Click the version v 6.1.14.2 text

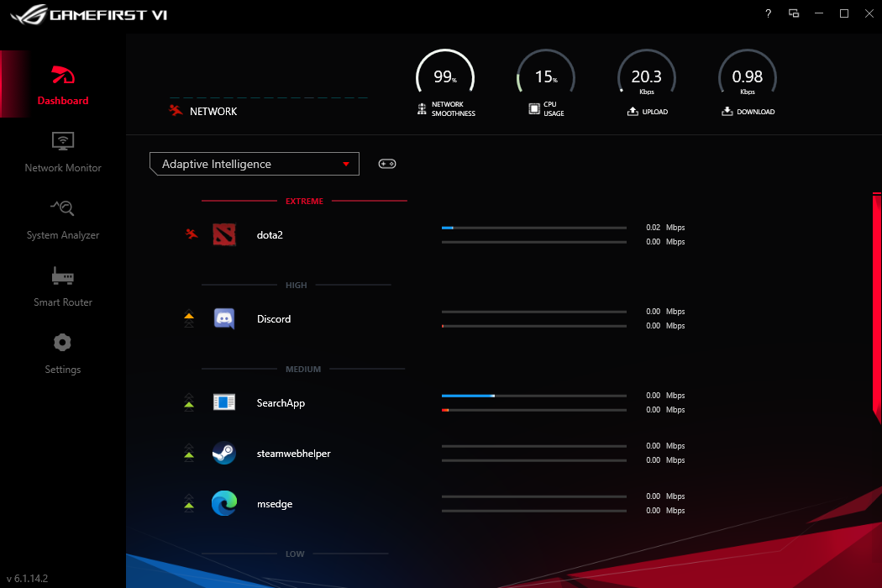point(27,579)
